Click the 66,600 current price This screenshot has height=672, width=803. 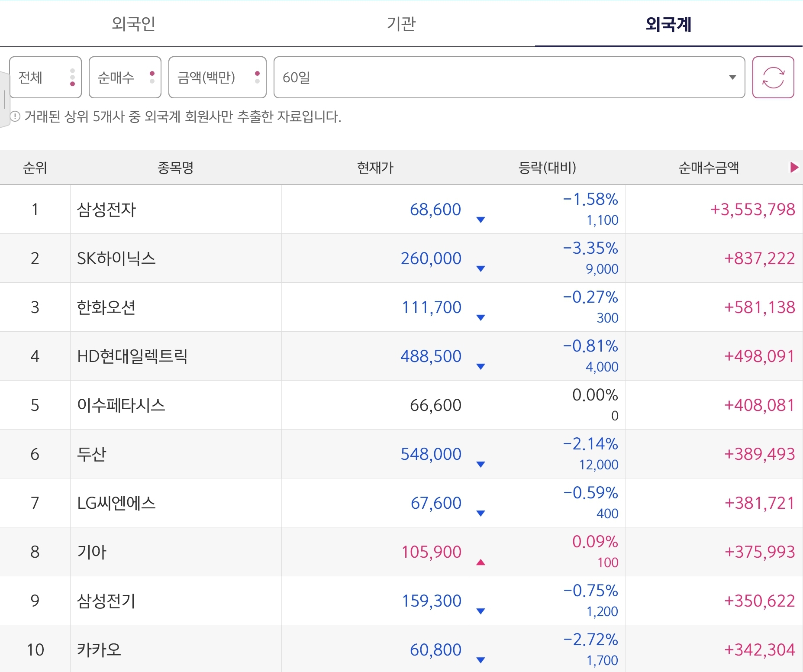pos(435,405)
